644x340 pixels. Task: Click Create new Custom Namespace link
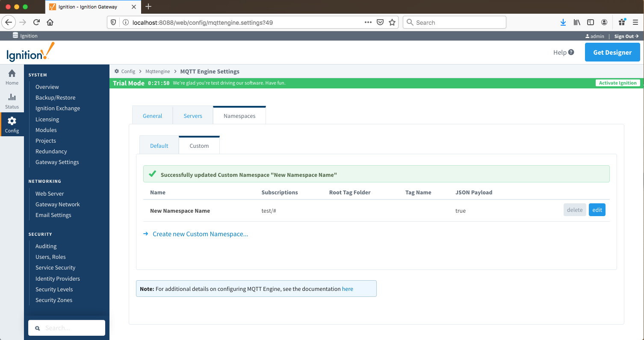tap(200, 234)
